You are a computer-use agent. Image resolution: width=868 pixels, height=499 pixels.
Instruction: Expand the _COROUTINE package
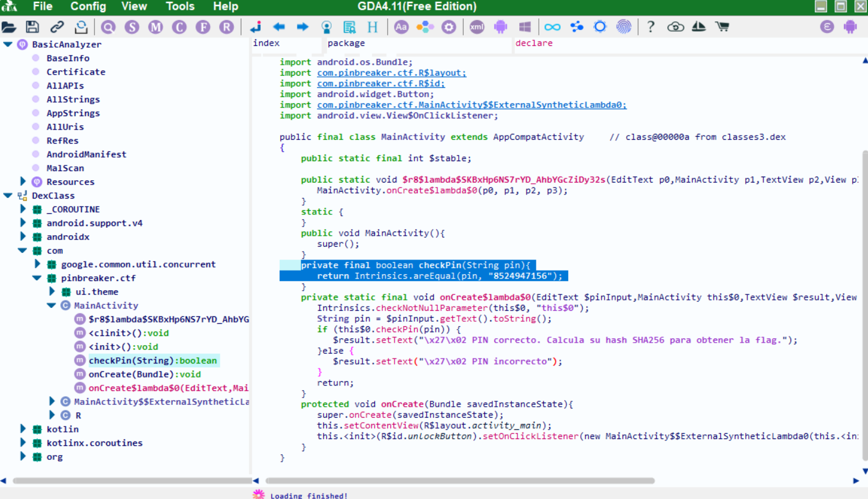click(23, 209)
